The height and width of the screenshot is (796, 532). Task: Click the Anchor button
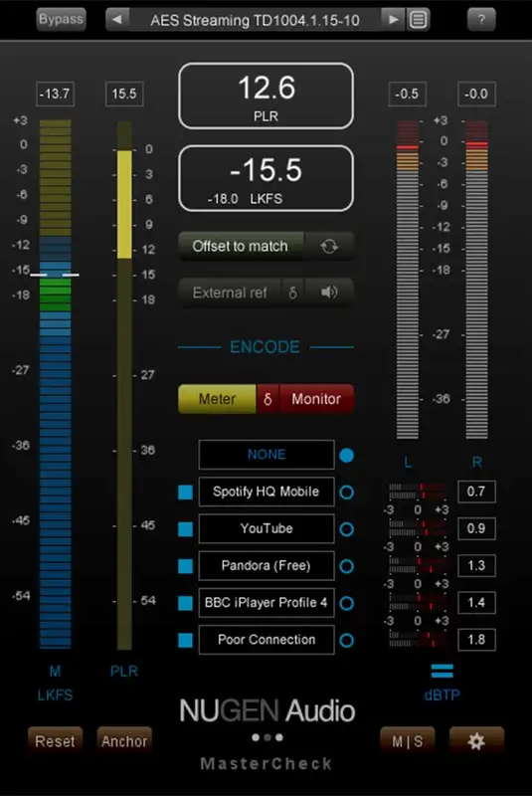124,741
